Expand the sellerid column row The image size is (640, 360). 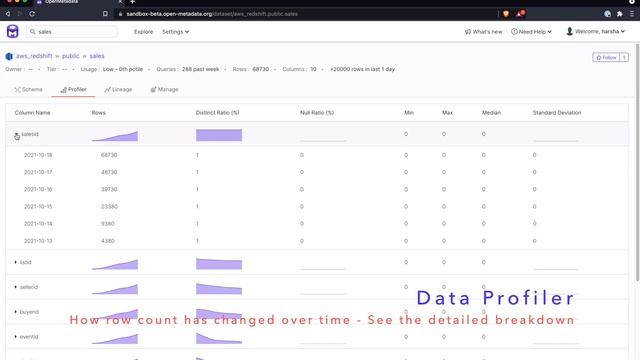(16, 287)
